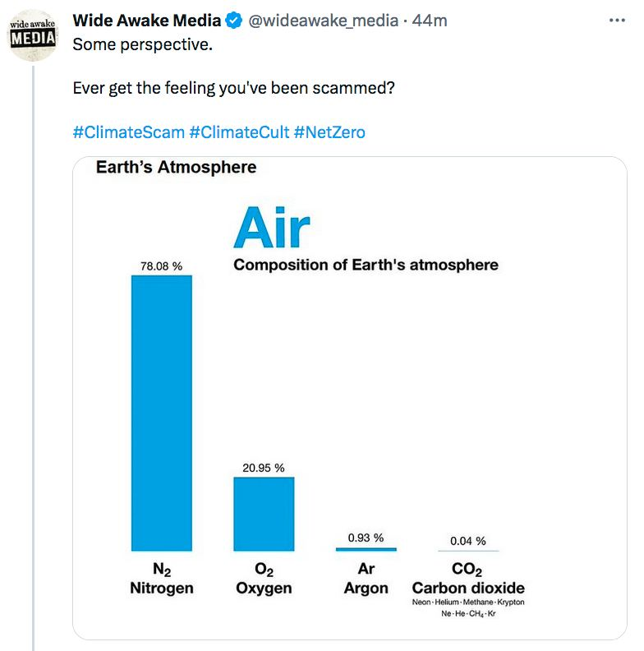Image resolution: width=644 pixels, height=651 pixels.
Task: Click the 'Ever get the feeling' sentence
Action: coord(233,88)
